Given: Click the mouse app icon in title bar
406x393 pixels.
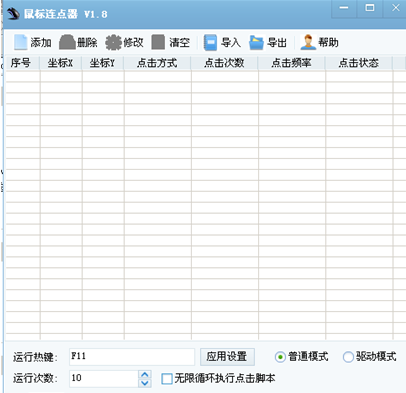Looking at the screenshot, I should pos(13,14).
